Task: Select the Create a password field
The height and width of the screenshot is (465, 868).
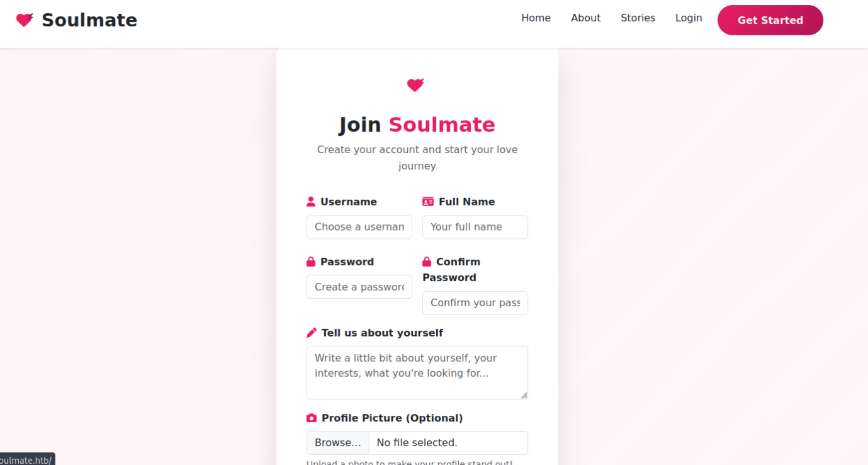Action: (359, 287)
